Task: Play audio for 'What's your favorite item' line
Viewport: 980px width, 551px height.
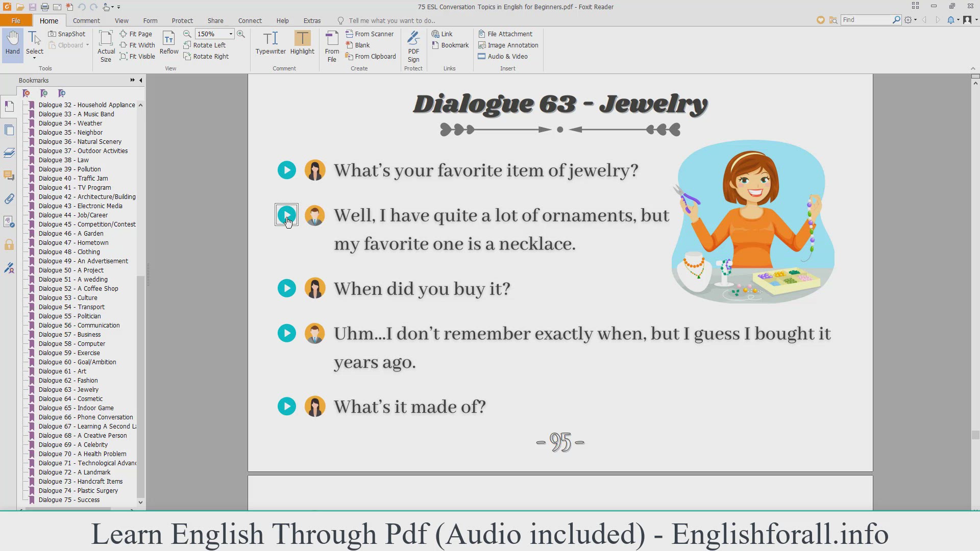Action: 287,170
